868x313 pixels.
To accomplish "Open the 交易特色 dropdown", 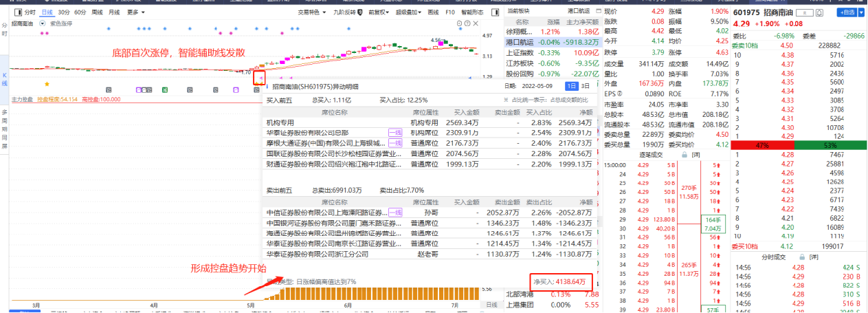I will 311,12.
